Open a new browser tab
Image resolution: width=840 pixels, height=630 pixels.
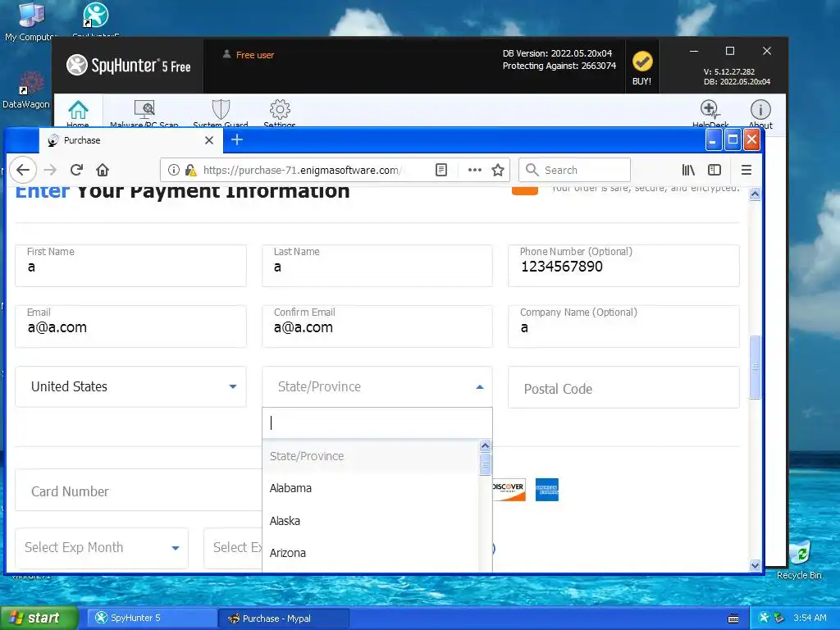point(237,139)
